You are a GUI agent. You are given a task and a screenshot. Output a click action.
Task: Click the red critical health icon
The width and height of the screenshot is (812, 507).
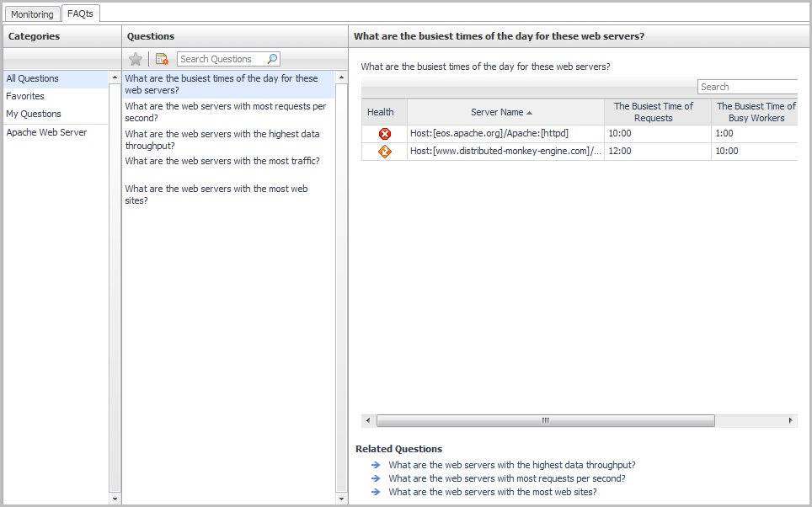[x=385, y=134]
